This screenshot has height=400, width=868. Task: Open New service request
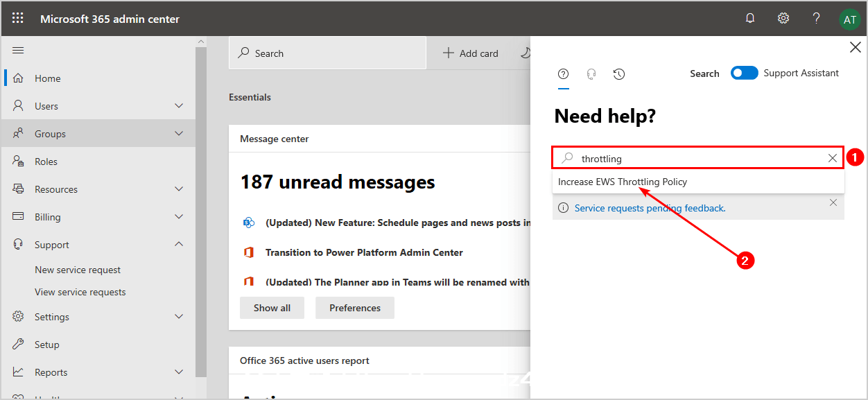(78, 270)
